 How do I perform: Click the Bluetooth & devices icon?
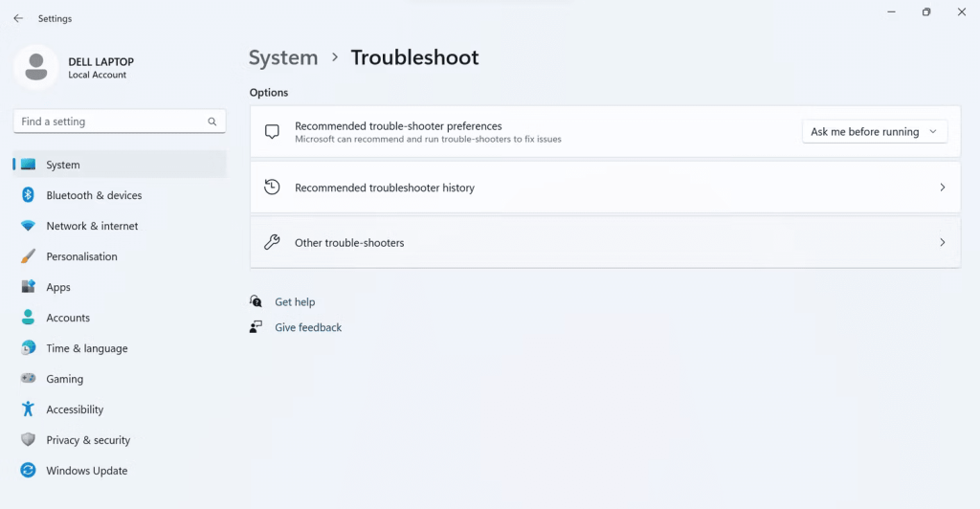pos(28,195)
